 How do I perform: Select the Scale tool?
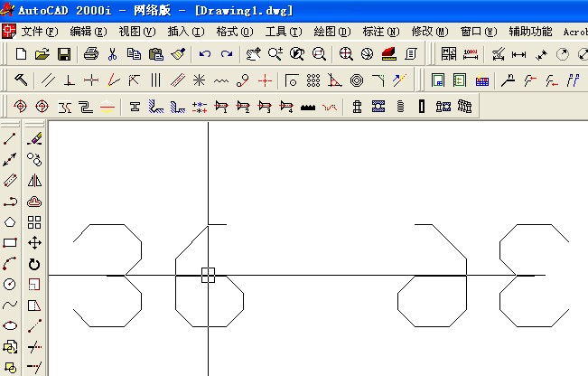(x=34, y=285)
